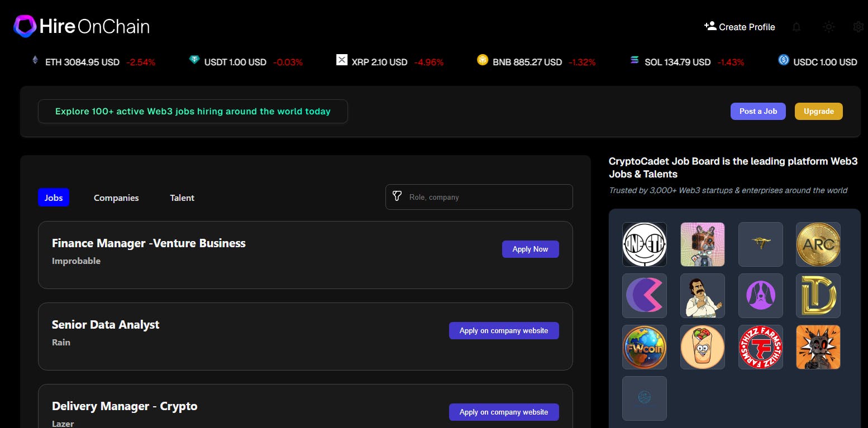Open the Thizz Farms red logo thumbnail

point(761,347)
